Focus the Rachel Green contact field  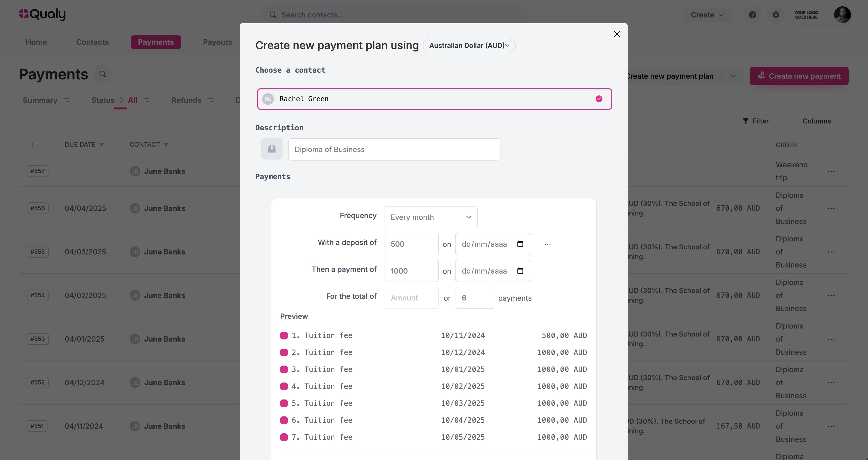[x=434, y=99]
